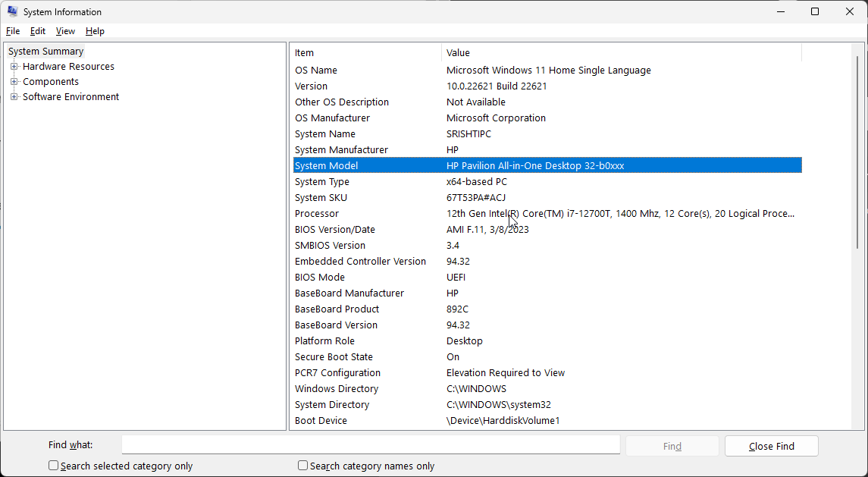
Task: Select the BIOS Version/Date row
Action: [x=547, y=229]
